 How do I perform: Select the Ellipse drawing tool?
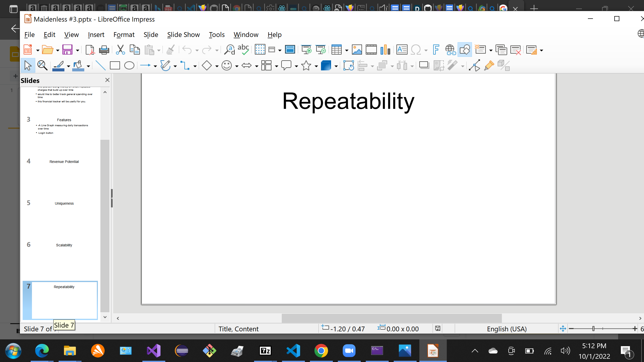[129, 66]
